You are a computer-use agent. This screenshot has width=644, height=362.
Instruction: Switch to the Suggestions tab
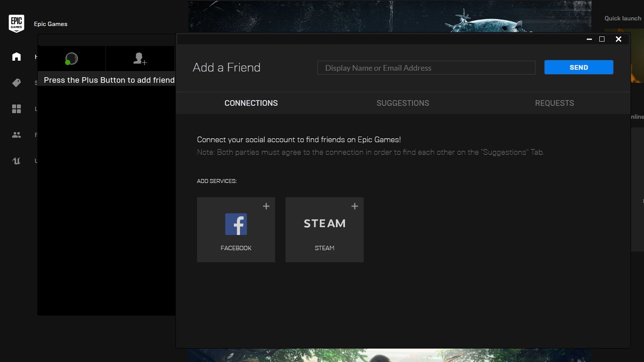pos(403,103)
